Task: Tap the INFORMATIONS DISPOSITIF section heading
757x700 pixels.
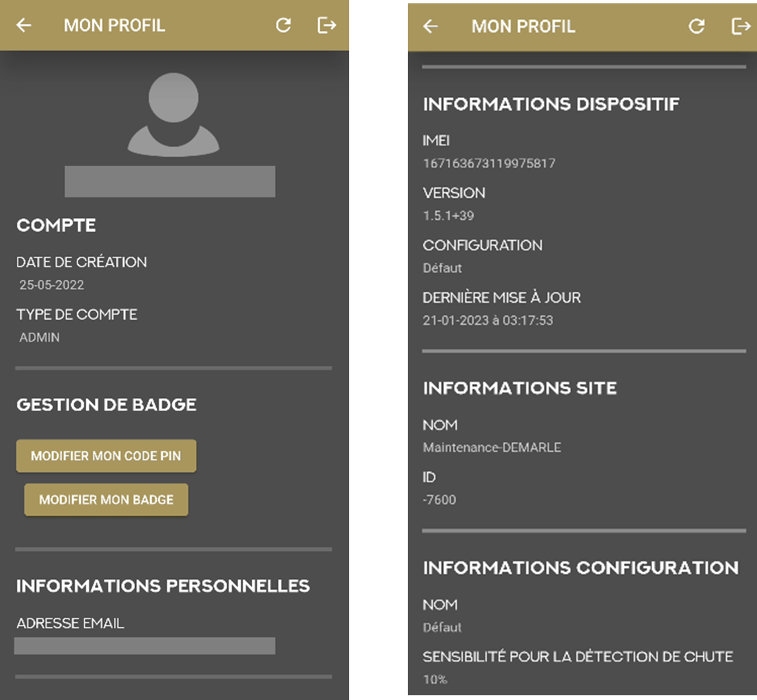Action: (550, 104)
